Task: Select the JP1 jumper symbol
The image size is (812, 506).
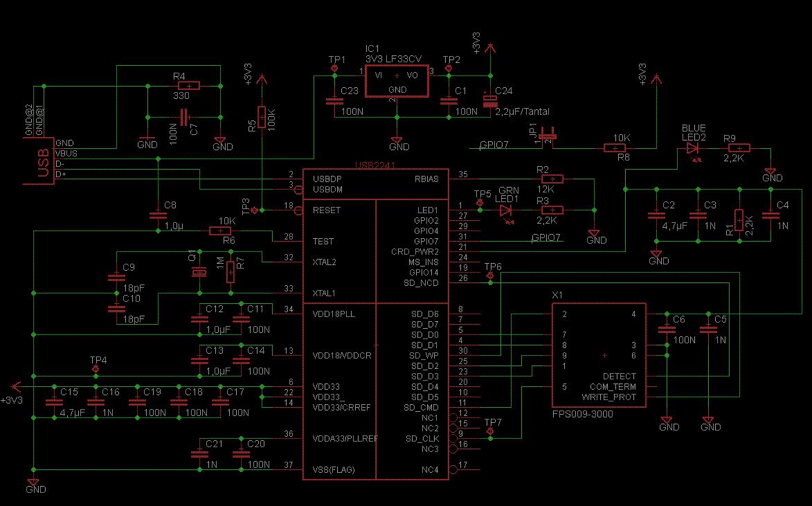Action: (x=547, y=136)
